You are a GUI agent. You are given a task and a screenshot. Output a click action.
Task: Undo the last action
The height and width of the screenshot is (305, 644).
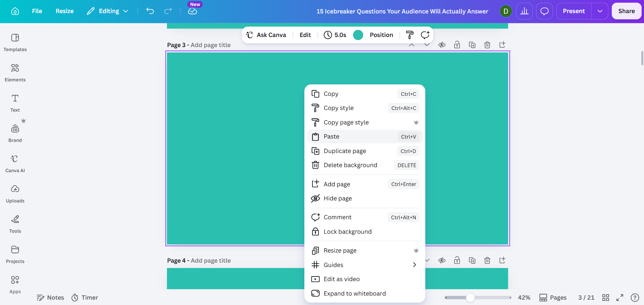click(150, 11)
